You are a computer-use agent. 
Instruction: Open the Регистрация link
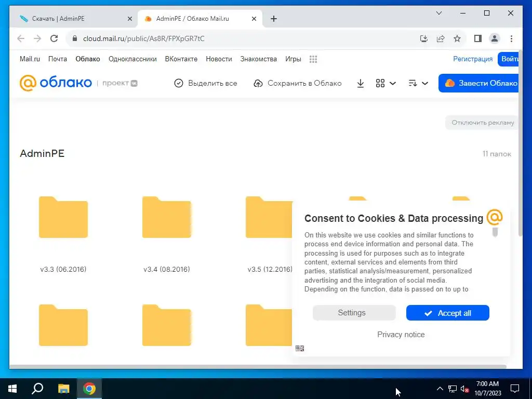pos(473,59)
